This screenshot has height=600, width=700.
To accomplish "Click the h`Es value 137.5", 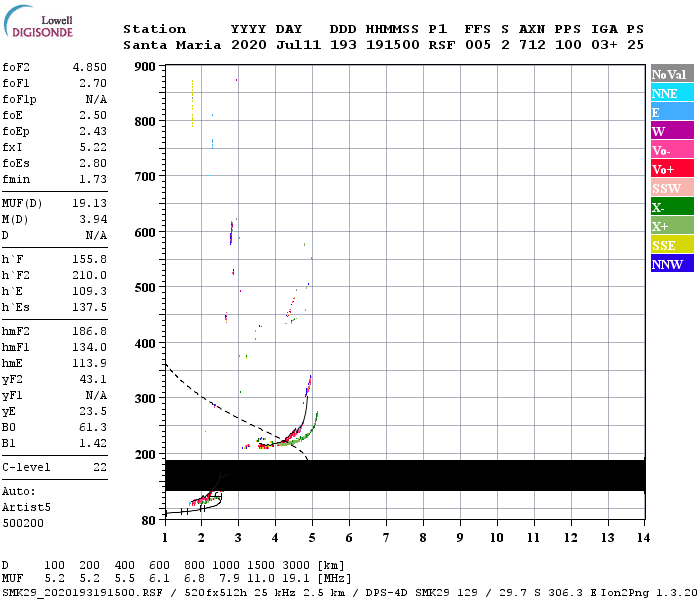I will click(x=90, y=308).
